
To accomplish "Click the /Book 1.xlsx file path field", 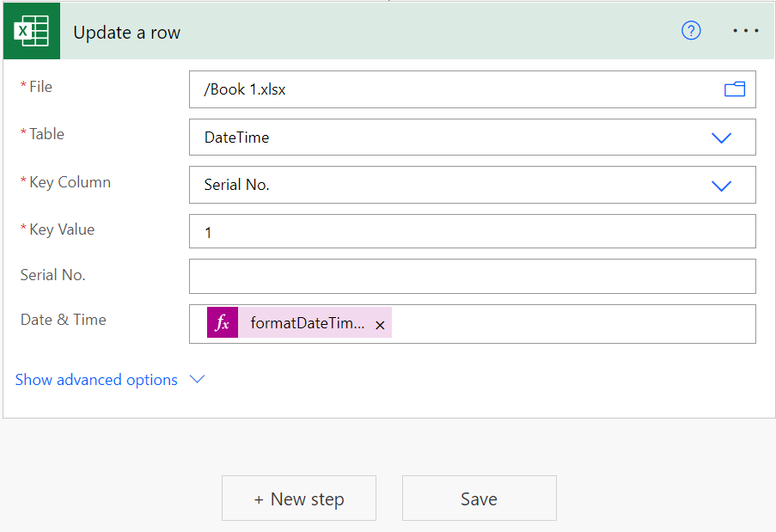I will (447, 89).
